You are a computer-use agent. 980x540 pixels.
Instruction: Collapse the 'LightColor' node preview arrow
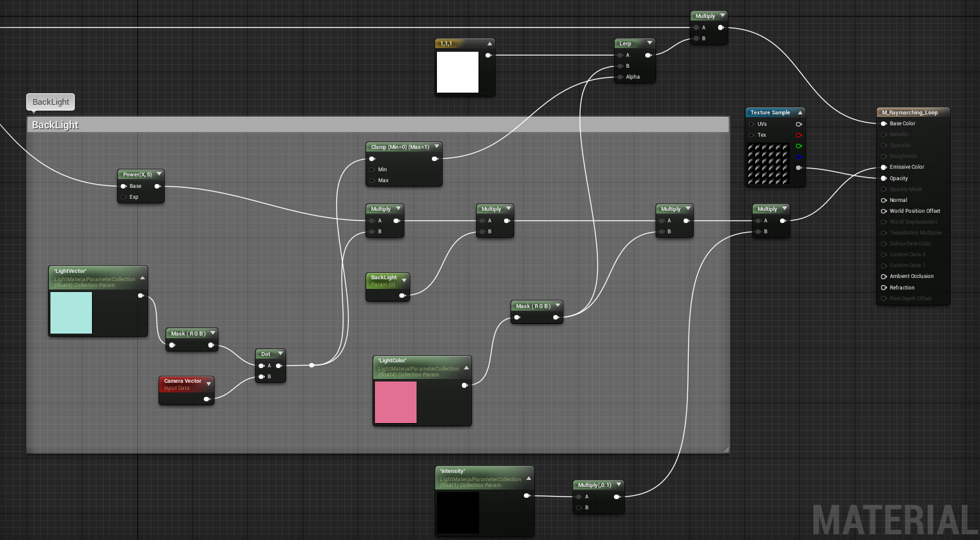pyautogui.click(x=466, y=367)
